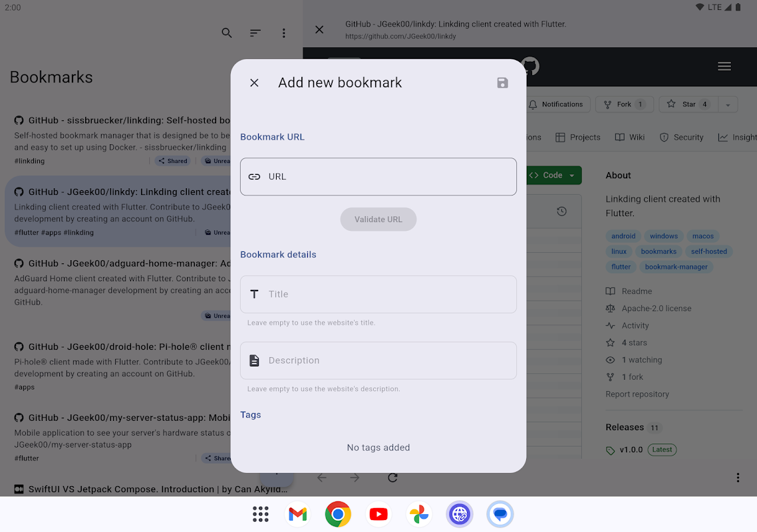This screenshot has width=757, height=532.
Task: Open the app drawer in taskbar
Action: pos(261,514)
